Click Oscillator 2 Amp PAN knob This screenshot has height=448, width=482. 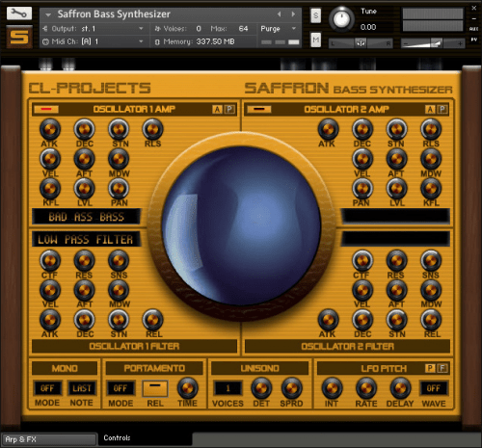pos(362,189)
